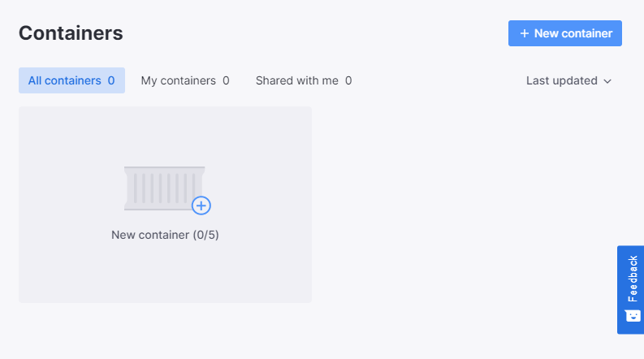Click the Last updated label text

(562, 80)
